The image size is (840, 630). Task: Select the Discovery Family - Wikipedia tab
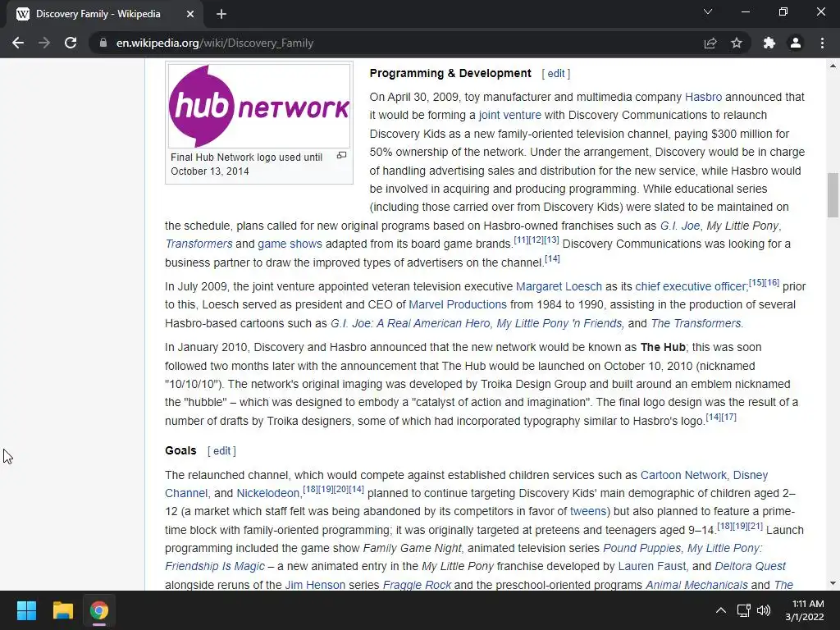[105, 14]
